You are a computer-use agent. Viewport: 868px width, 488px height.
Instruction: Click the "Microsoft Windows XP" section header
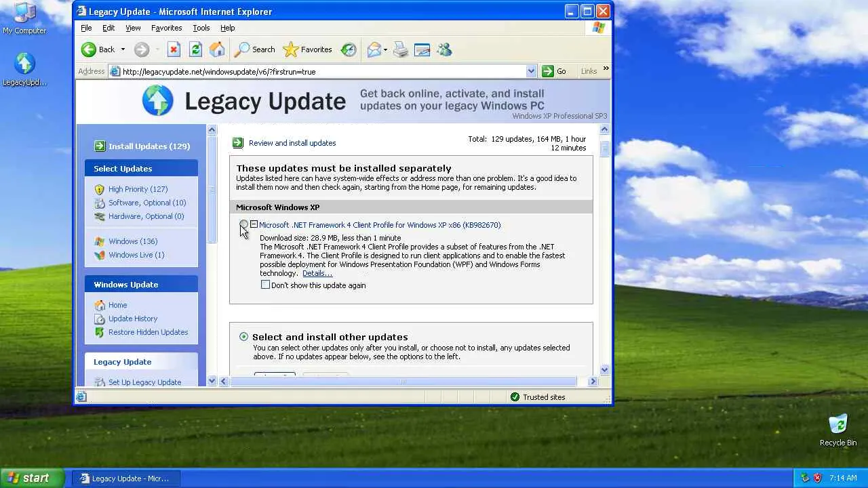pos(411,207)
